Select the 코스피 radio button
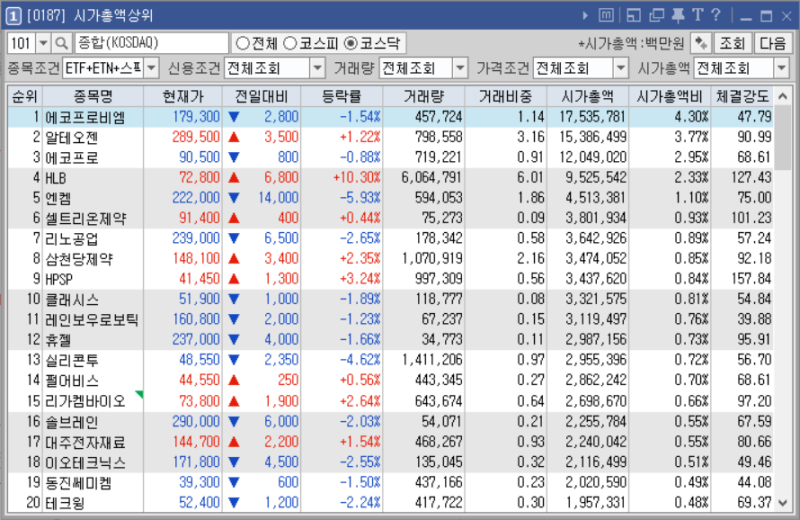The image size is (800, 520). pos(290,44)
